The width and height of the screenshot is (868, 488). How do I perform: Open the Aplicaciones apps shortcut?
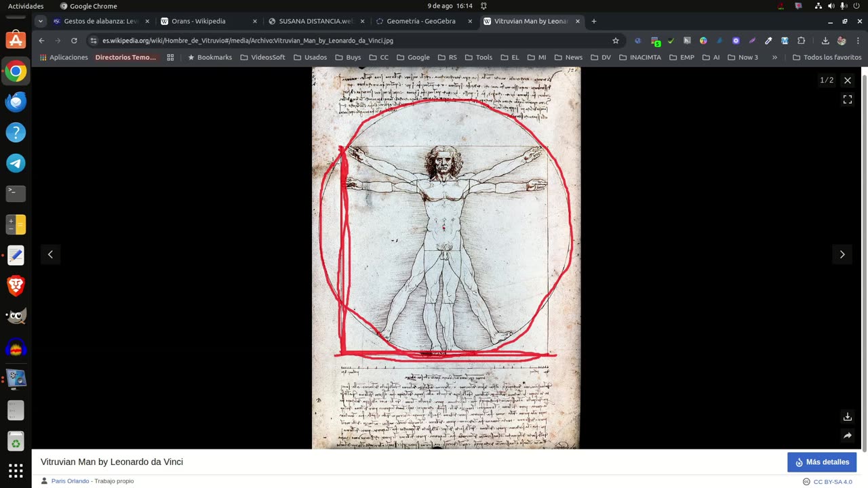coord(64,58)
